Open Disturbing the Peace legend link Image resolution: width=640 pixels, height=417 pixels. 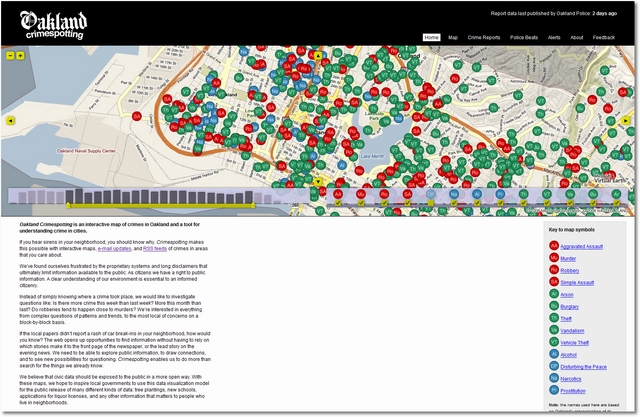[583, 367]
